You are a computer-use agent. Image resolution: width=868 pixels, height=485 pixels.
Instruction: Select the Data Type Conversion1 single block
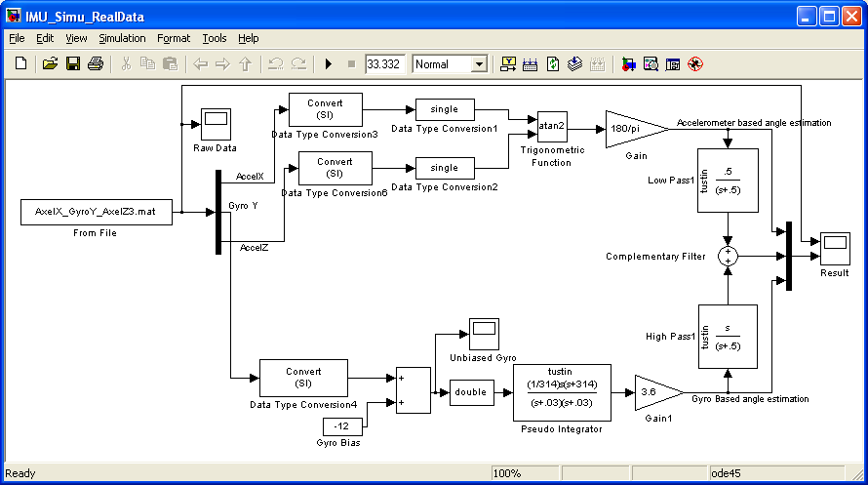pyautogui.click(x=445, y=109)
